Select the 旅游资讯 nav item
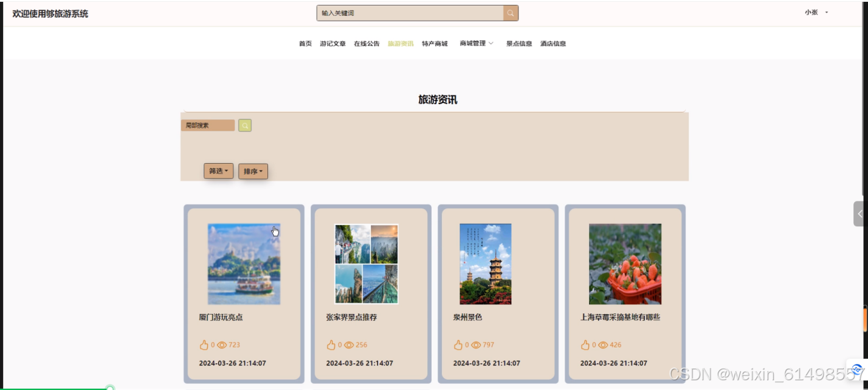 tap(401, 43)
